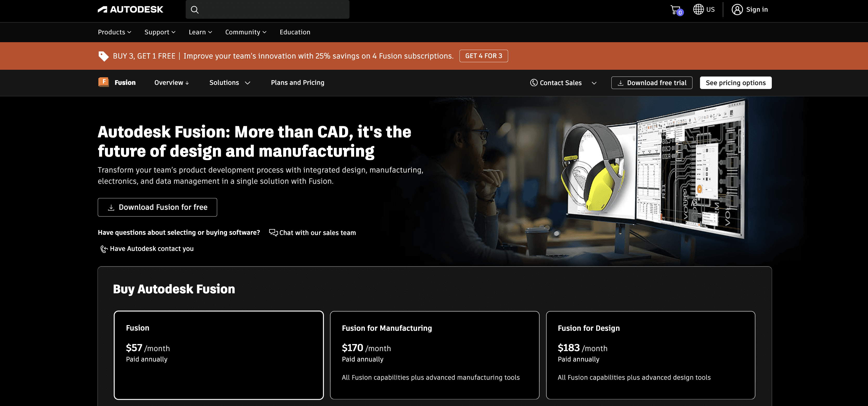Go to Plans and Pricing
868x406 pixels.
click(x=297, y=83)
